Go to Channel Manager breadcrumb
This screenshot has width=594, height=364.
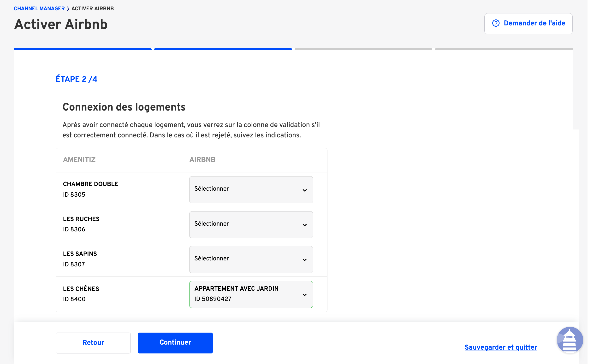[39, 9]
